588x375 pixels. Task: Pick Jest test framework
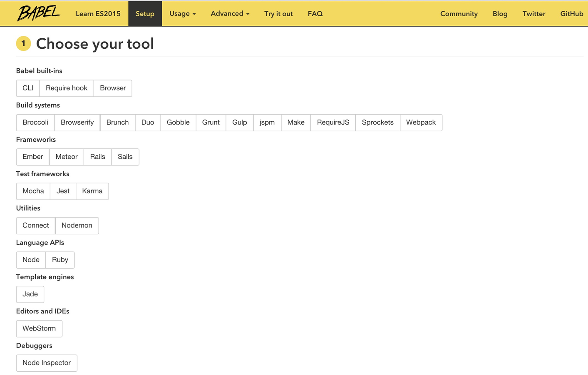pos(63,191)
